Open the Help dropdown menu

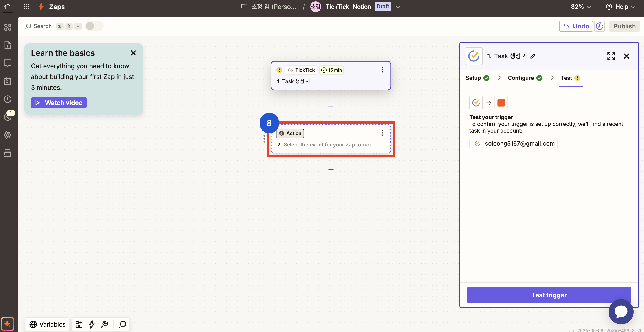(620, 7)
